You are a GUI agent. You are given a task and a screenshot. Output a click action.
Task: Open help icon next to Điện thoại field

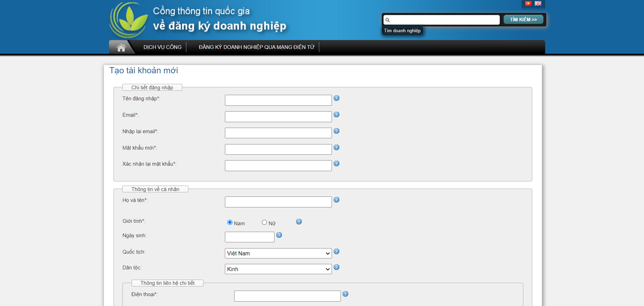click(x=345, y=294)
